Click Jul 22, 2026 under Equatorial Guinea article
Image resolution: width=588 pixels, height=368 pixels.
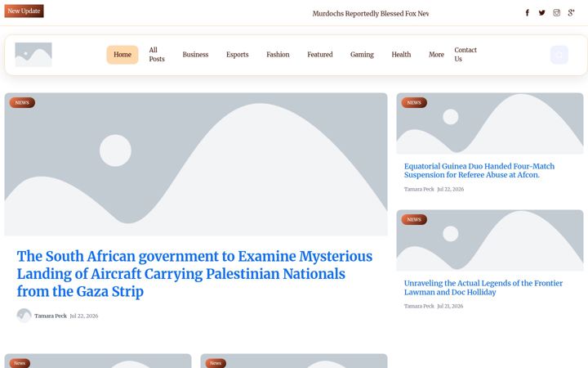point(450,189)
